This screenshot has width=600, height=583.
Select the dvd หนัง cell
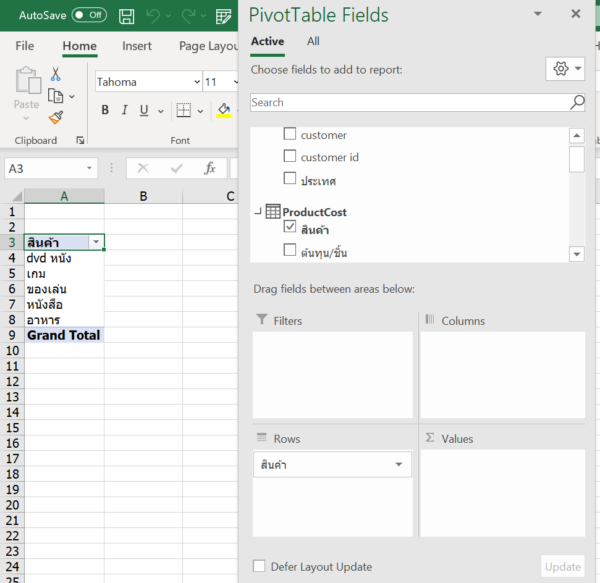[64, 258]
